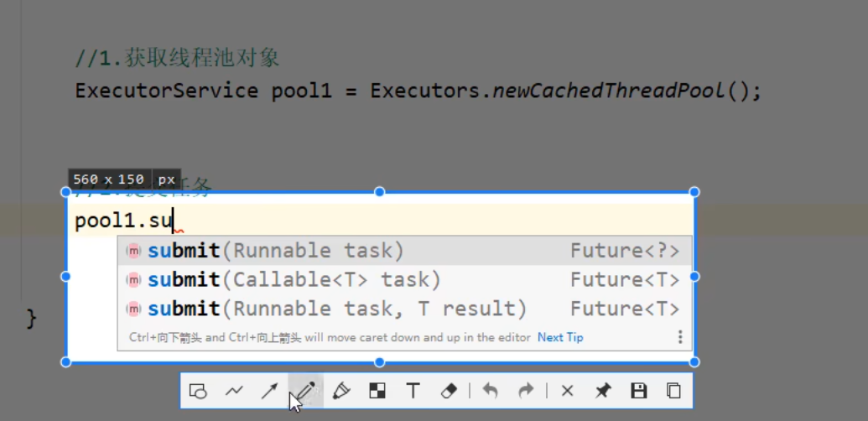Screen dimensions: 868x421
Task: Select the mosaic blur tool
Action: [377, 391]
